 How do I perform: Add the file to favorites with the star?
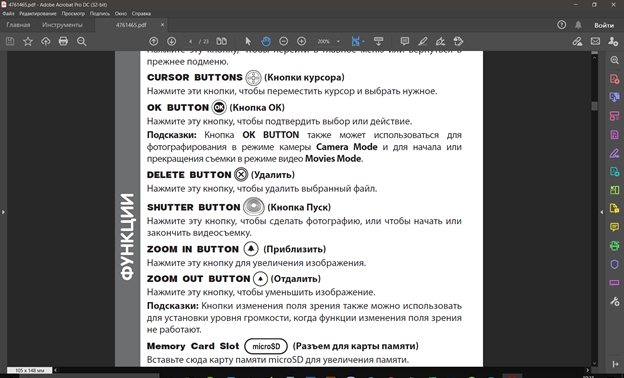(x=28, y=41)
